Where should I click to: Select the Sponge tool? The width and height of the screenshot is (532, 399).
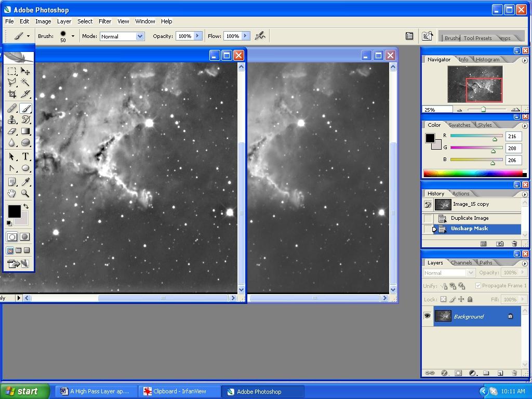25,142
